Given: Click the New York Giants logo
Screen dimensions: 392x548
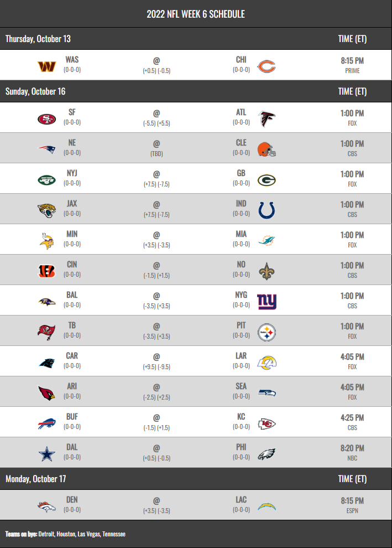Looking at the screenshot, I should tap(266, 302).
